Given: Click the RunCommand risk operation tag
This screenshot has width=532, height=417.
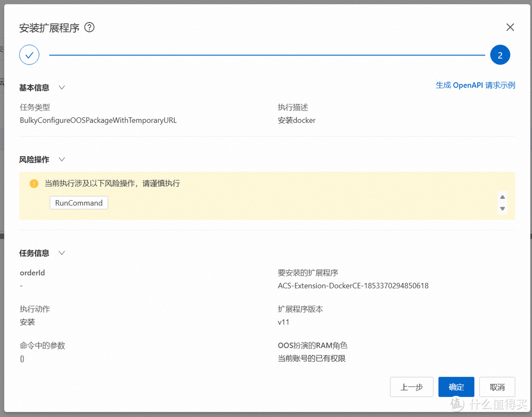Looking at the screenshot, I should pyautogui.click(x=79, y=203).
